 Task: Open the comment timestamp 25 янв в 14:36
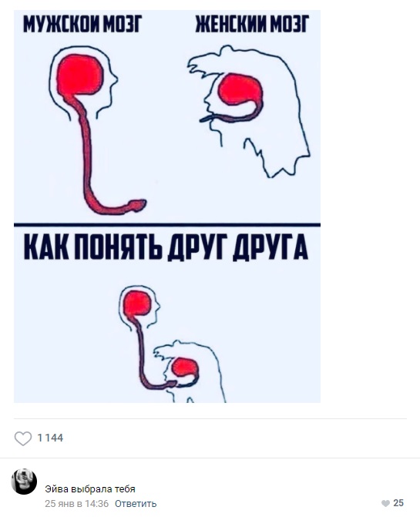tap(76, 504)
